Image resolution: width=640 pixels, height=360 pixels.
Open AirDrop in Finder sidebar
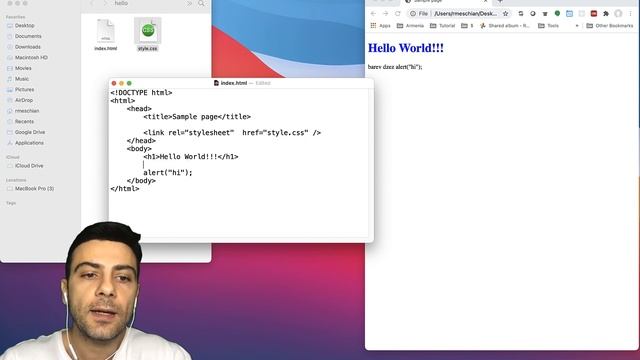pyautogui.click(x=24, y=100)
